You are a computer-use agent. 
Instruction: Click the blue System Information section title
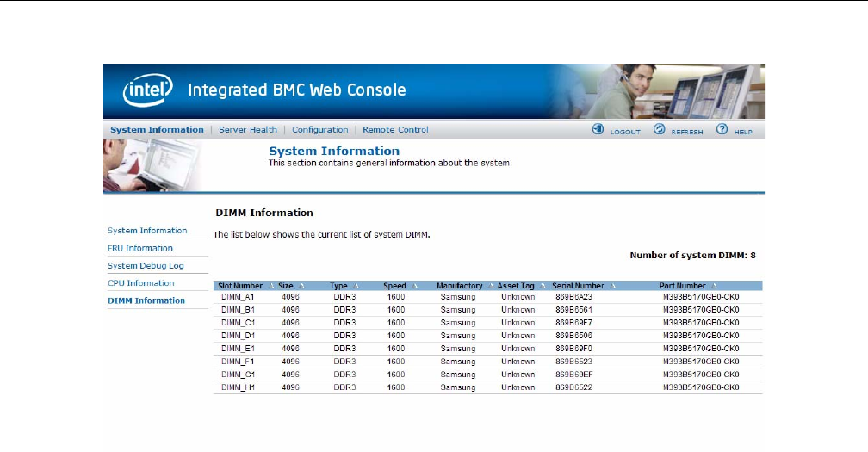click(334, 151)
